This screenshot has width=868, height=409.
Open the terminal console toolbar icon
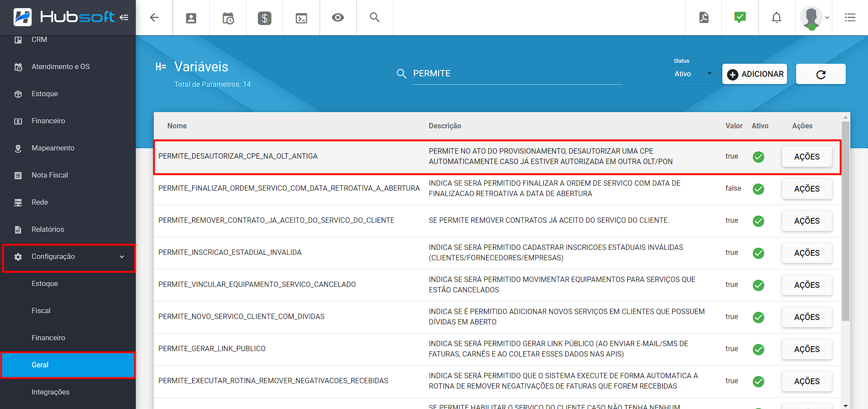[x=301, y=18]
